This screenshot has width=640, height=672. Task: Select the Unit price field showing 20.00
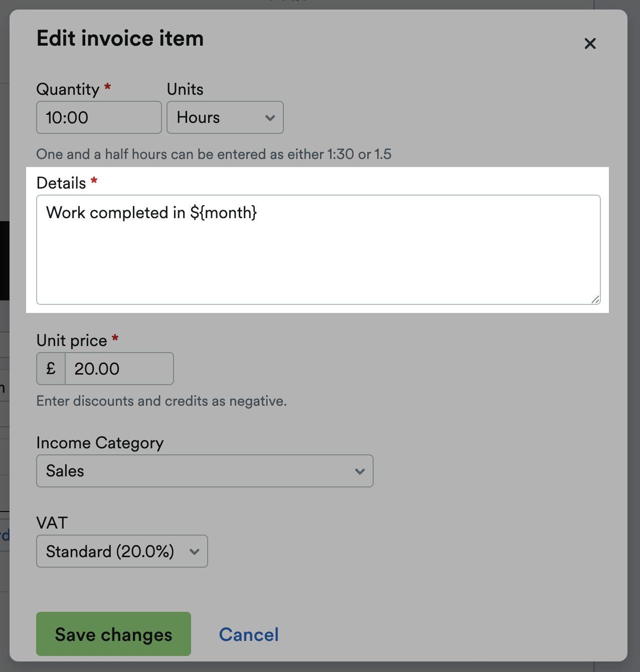pos(119,369)
